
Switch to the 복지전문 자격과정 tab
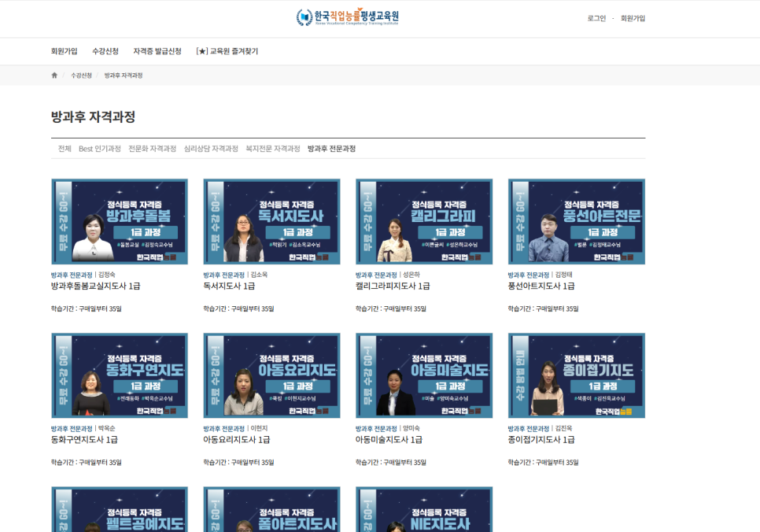tap(273, 149)
